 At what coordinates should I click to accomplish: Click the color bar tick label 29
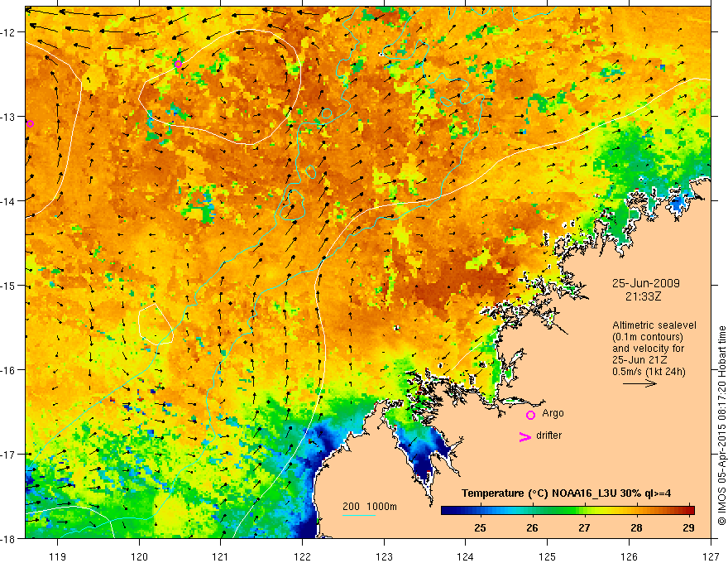(688, 527)
